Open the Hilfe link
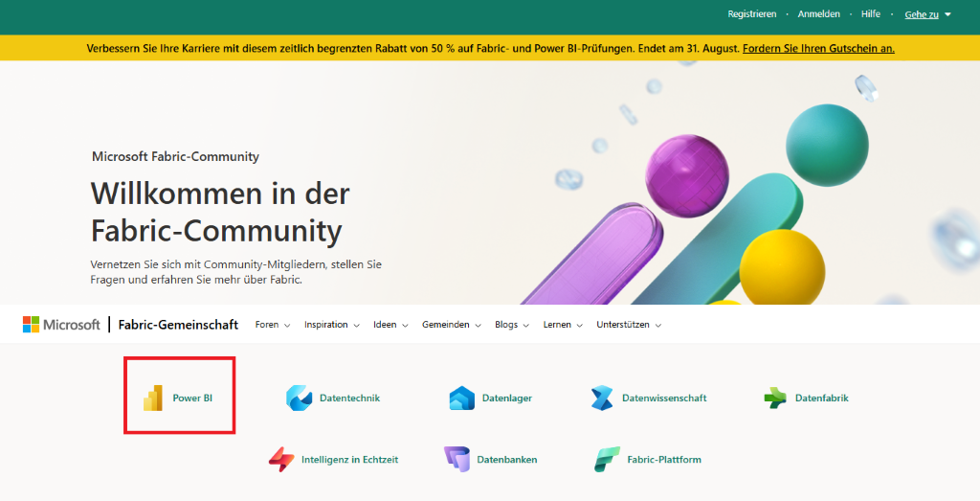980x501 pixels. click(x=871, y=13)
